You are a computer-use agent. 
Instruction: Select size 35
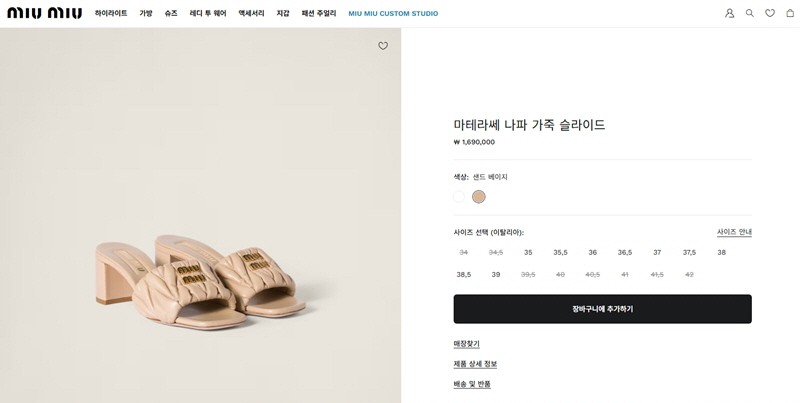click(x=528, y=253)
